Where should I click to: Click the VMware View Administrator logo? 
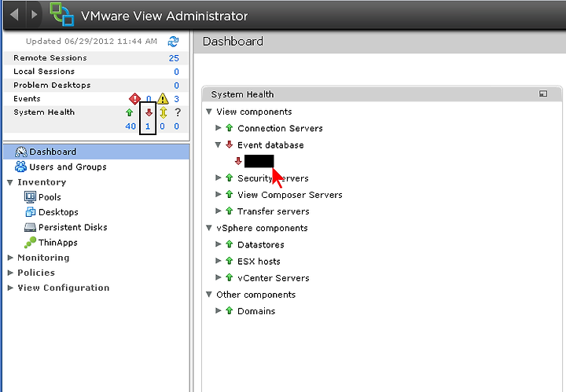62,14
